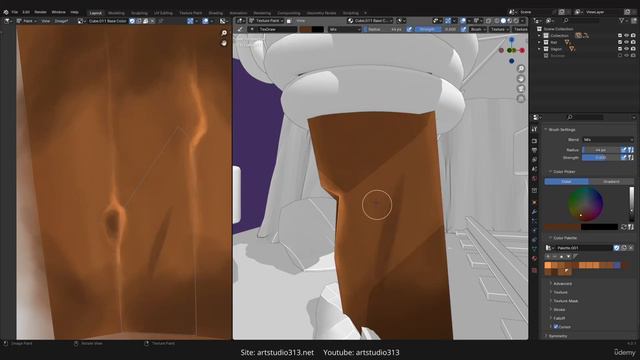Click the pan hand icon in image editor
640x360 pixels.
(x=224, y=42)
